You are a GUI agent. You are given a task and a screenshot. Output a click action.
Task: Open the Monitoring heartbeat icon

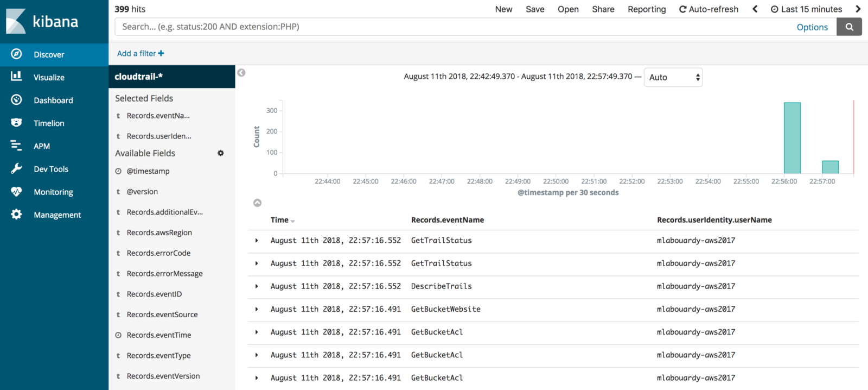point(16,192)
